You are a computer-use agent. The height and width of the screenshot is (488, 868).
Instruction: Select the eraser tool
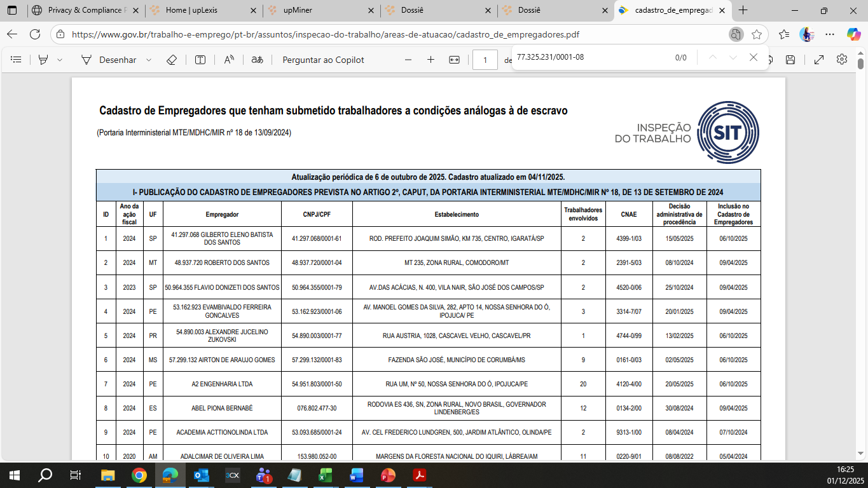[x=171, y=60]
